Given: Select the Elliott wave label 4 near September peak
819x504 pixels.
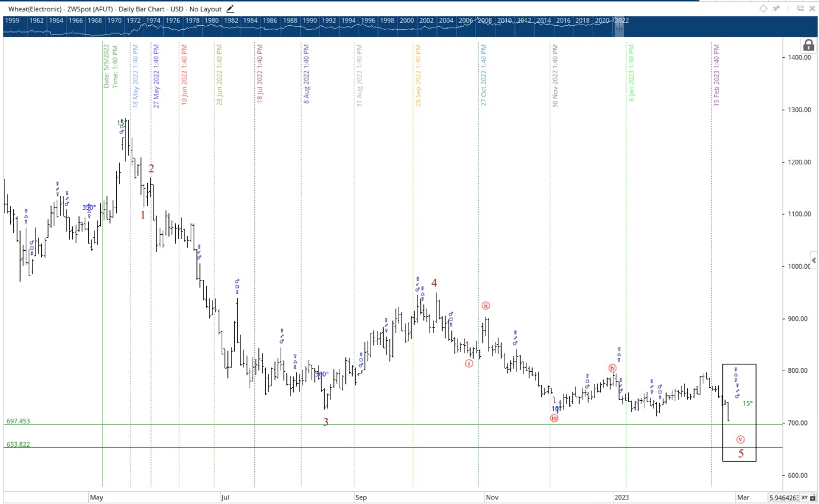Looking at the screenshot, I should [x=434, y=283].
